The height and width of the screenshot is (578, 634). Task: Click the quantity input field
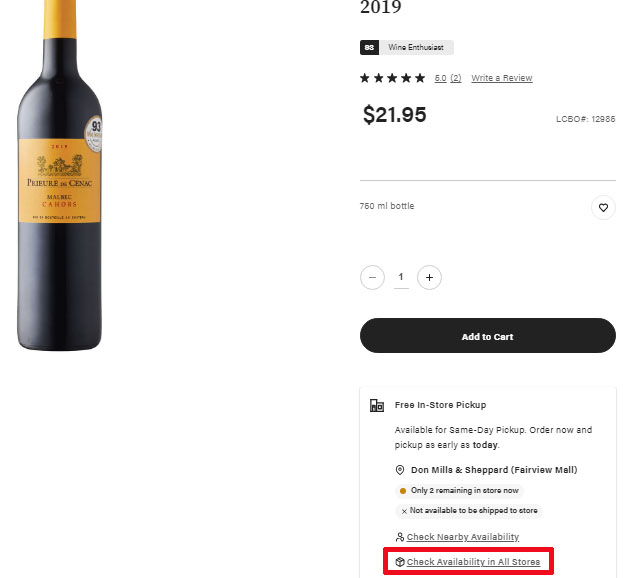[401, 277]
